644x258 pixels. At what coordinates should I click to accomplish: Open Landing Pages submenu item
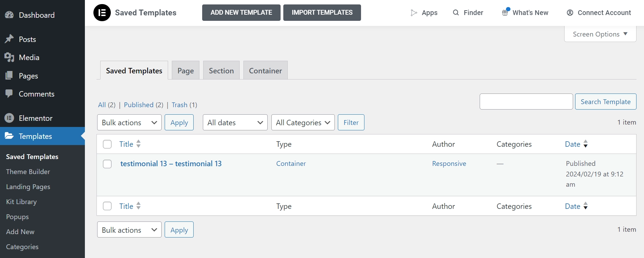28,187
